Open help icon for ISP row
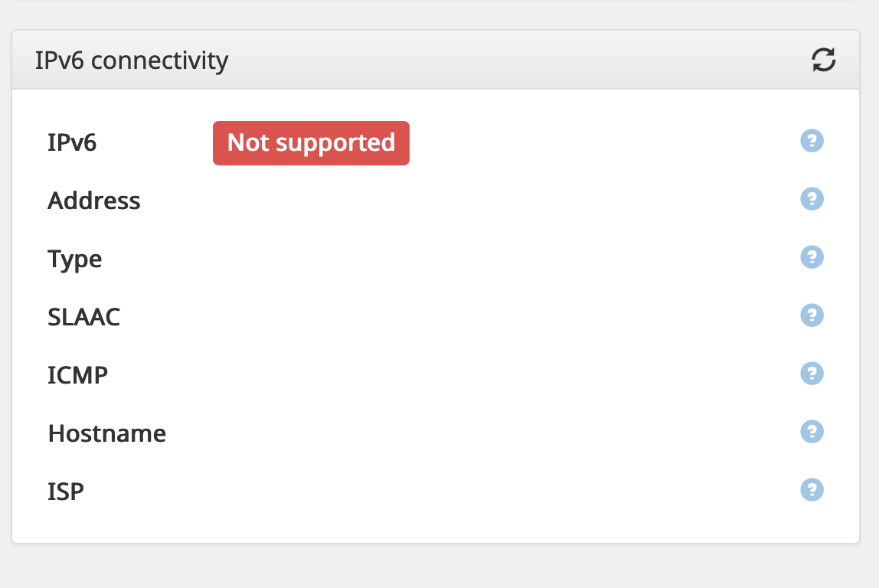Image resolution: width=879 pixels, height=588 pixels. pyautogui.click(x=812, y=490)
